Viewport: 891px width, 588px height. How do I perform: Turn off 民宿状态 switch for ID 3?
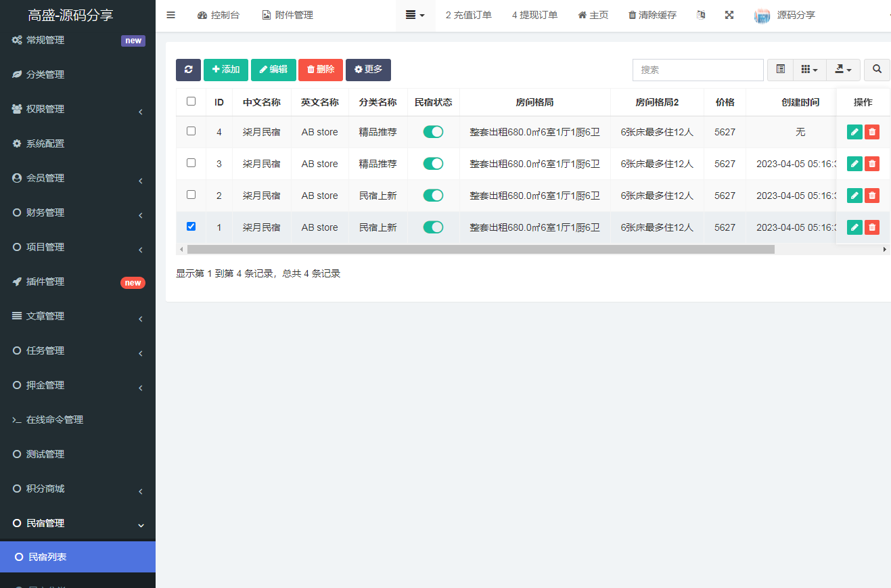tap(433, 164)
